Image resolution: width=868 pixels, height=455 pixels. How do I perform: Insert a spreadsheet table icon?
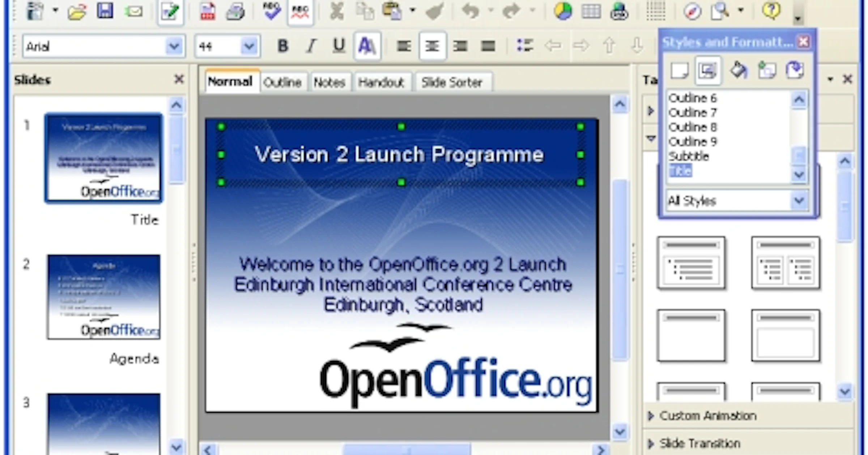point(591,12)
